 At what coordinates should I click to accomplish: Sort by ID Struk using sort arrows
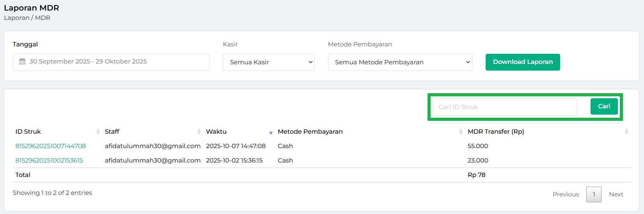tap(98, 132)
